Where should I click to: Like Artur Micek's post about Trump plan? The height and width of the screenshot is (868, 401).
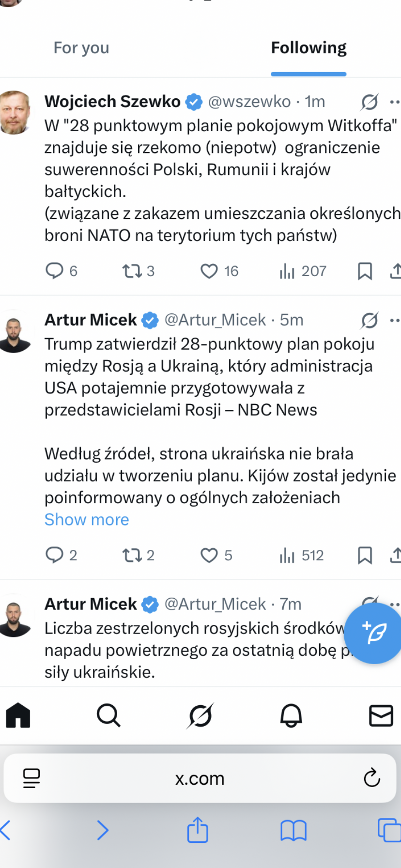click(209, 555)
